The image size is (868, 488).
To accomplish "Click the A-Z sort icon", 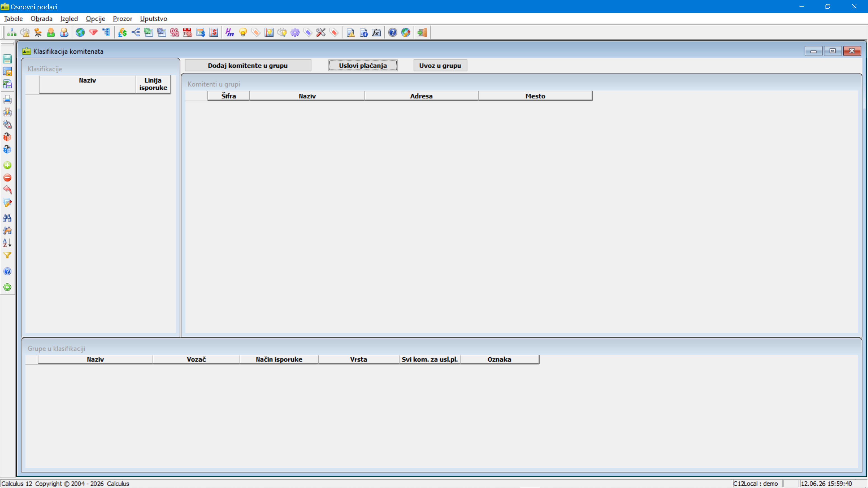I will tap(7, 243).
